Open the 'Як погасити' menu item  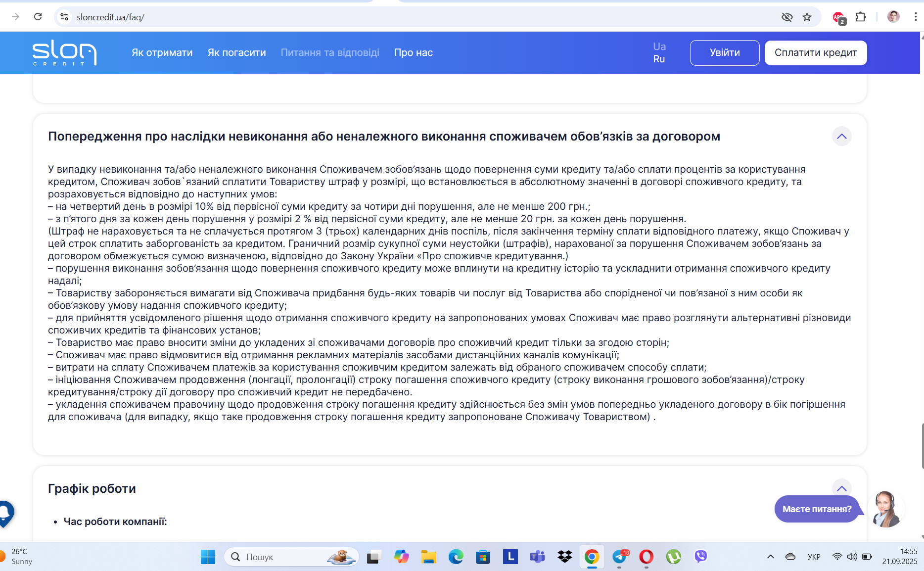pyautogui.click(x=236, y=52)
